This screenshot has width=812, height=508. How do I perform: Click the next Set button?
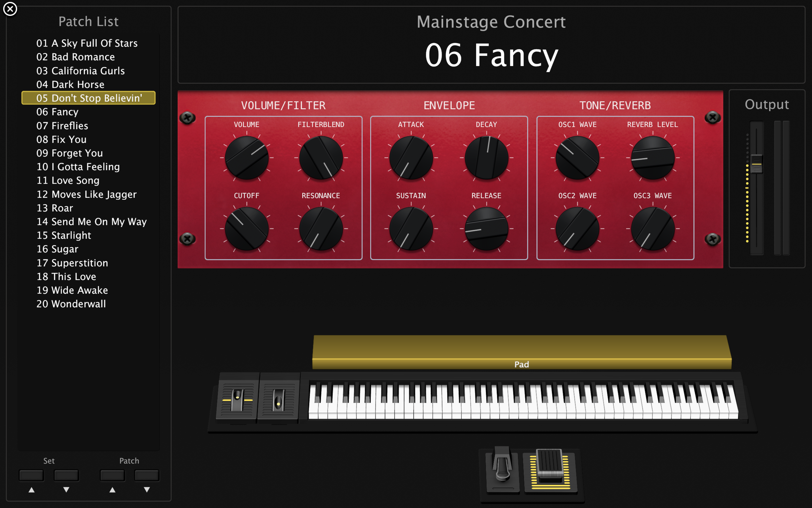click(x=67, y=475)
